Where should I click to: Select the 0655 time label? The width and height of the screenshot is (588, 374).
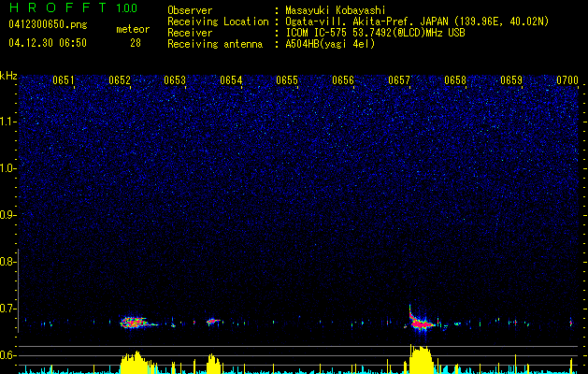pyautogui.click(x=287, y=81)
